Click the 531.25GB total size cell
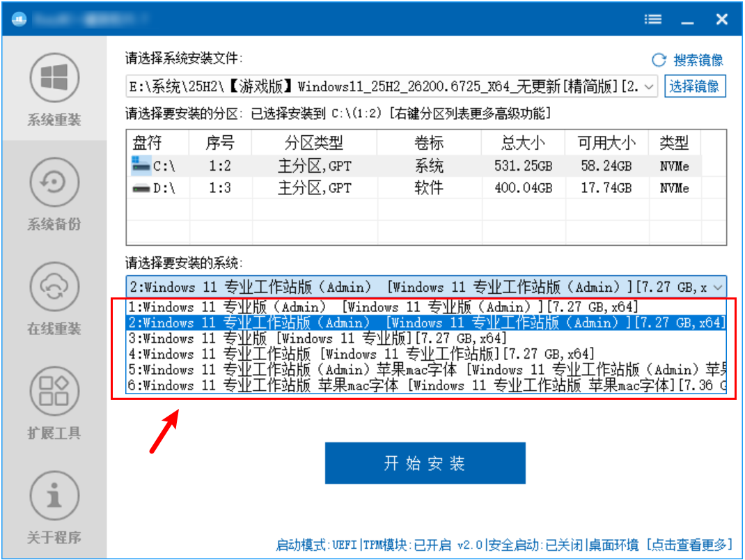 [523, 166]
